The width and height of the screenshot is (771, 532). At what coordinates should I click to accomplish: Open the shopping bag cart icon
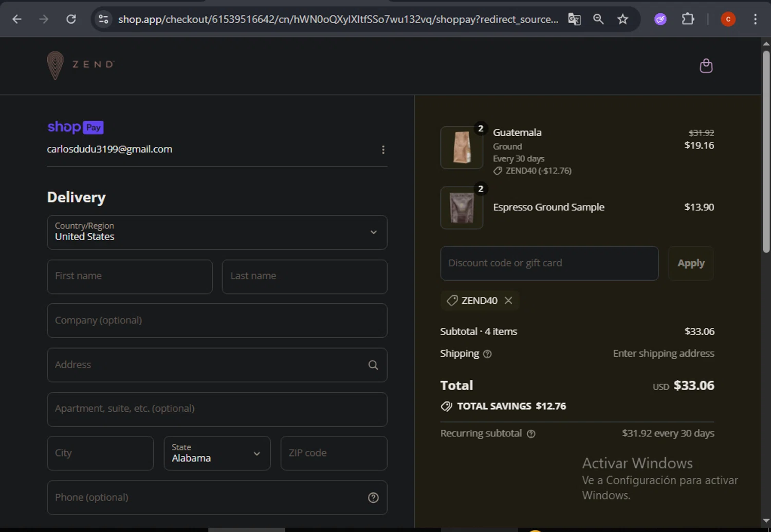pos(706,66)
